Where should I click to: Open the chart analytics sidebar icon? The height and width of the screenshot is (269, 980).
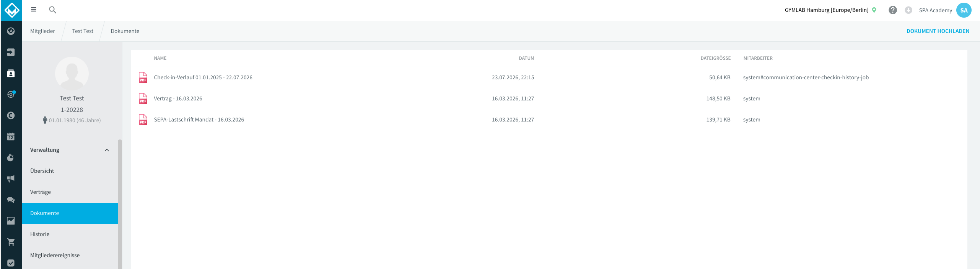click(x=11, y=221)
